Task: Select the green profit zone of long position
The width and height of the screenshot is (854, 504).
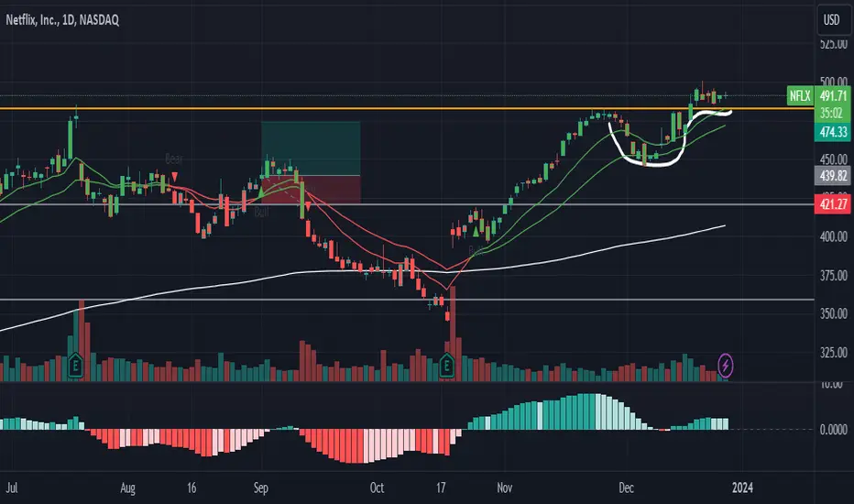Action: 311,148
